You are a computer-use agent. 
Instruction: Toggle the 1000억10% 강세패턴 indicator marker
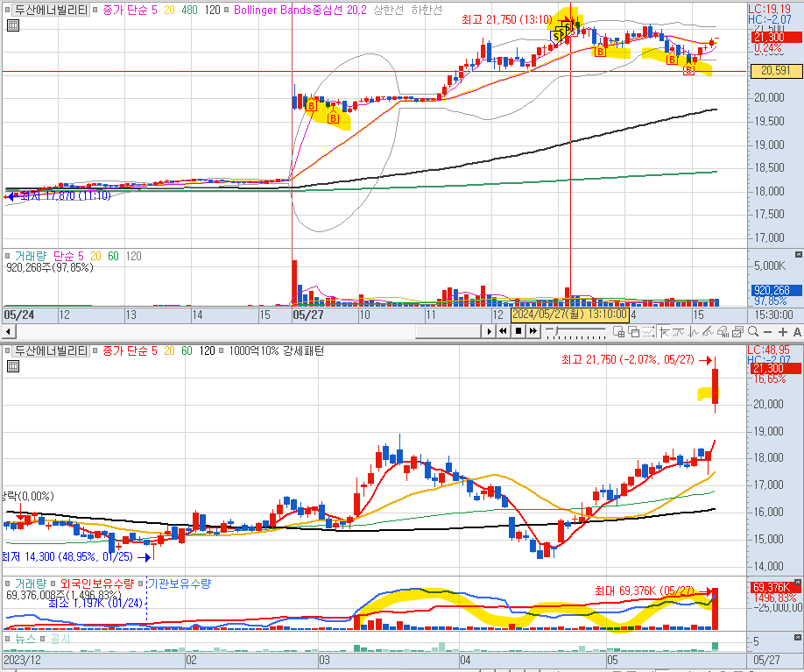[x=221, y=350]
